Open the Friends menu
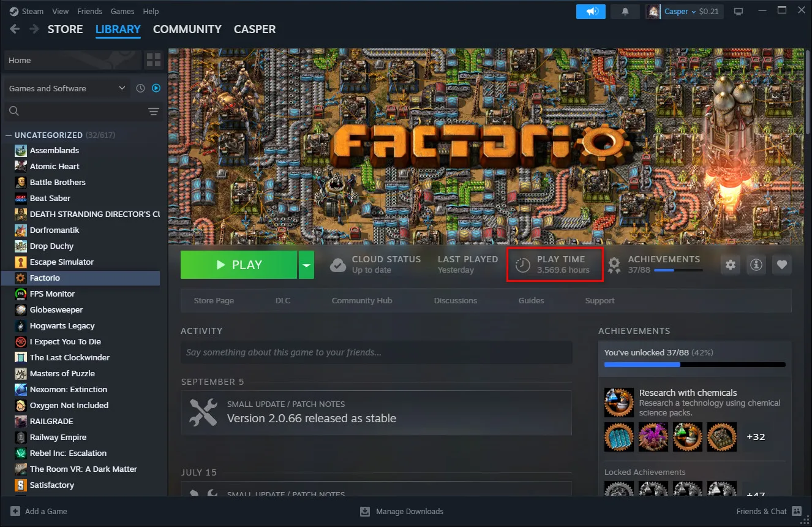This screenshot has width=812, height=527. pyautogui.click(x=90, y=11)
